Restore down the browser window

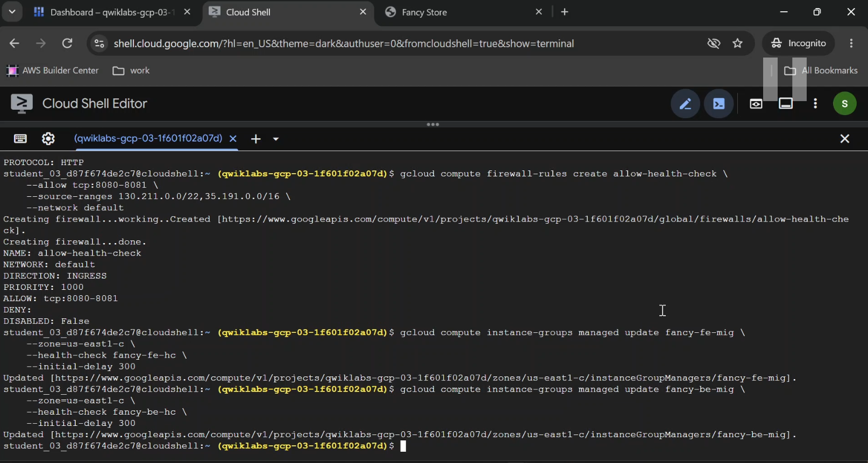coord(817,12)
